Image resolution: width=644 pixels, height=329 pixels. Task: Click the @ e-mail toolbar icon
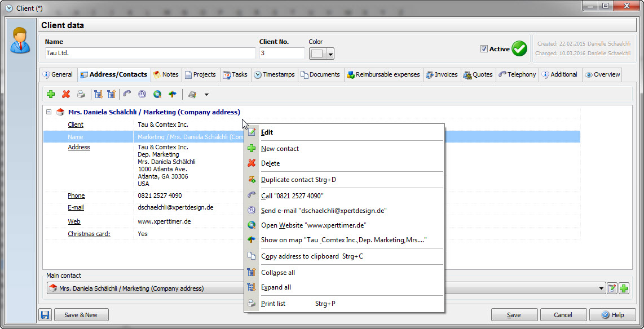142,95
